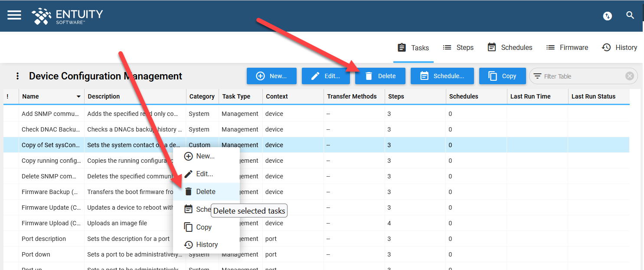Select the 'Port down' task row
This screenshot has height=270, width=644.
point(317,254)
